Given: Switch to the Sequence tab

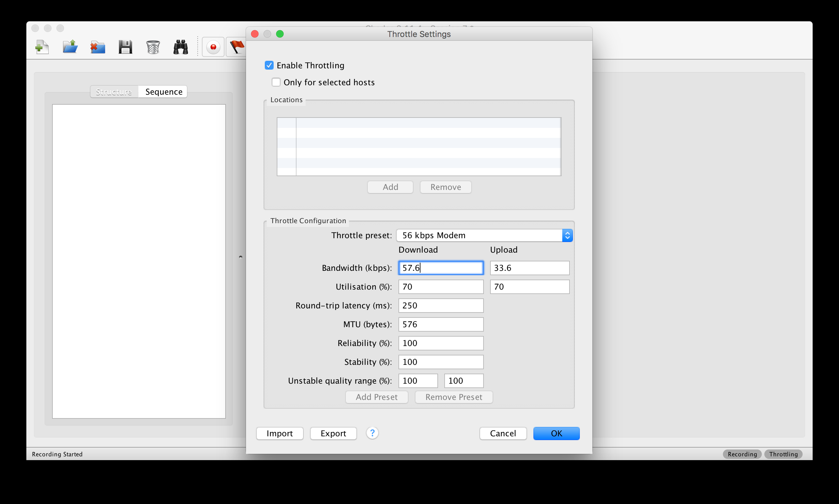Looking at the screenshot, I should [163, 92].
